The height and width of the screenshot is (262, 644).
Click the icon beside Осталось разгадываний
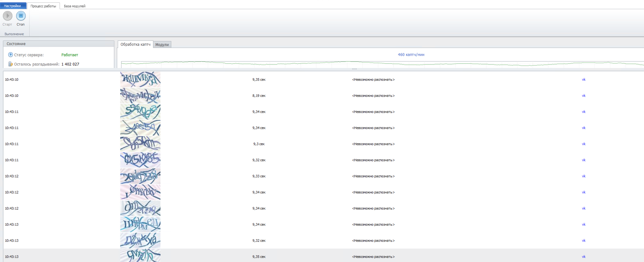pyautogui.click(x=11, y=64)
